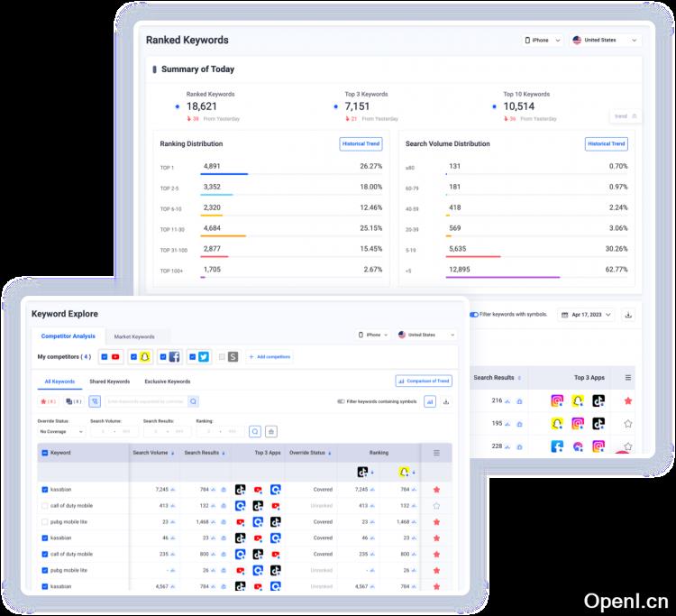Click the Instagram icon in the 216 results row

[557, 400]
